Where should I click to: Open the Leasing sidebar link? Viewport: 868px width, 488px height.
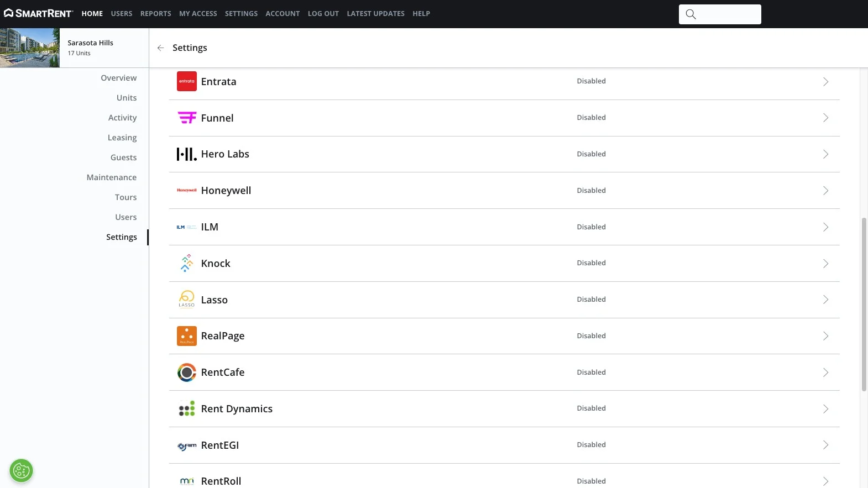coord(122,138)
